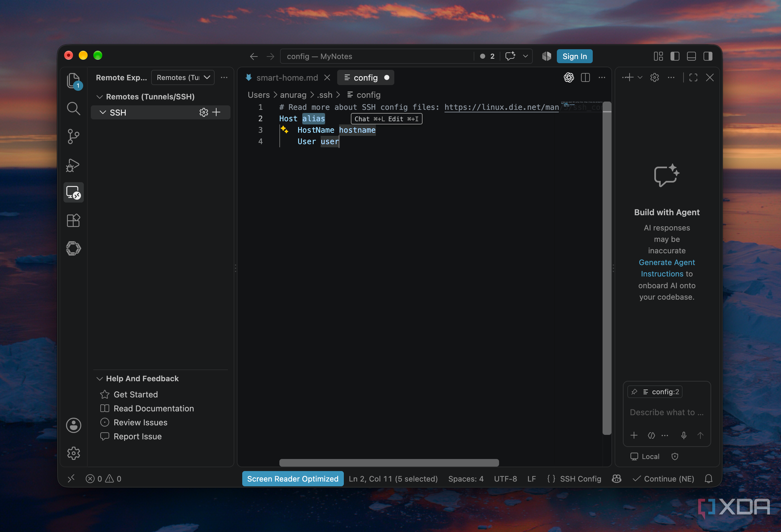Open notifications bell in status bar

coord(708,479)
